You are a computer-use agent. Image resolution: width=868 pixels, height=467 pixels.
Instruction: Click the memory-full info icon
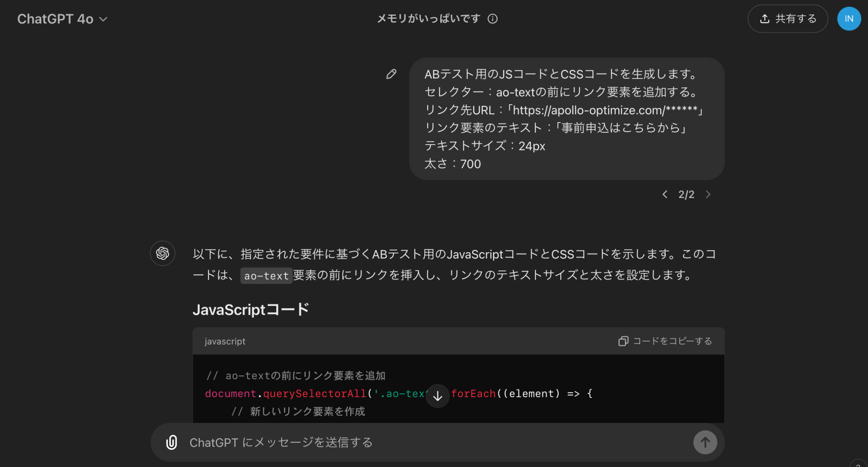[x=492, y=19]
